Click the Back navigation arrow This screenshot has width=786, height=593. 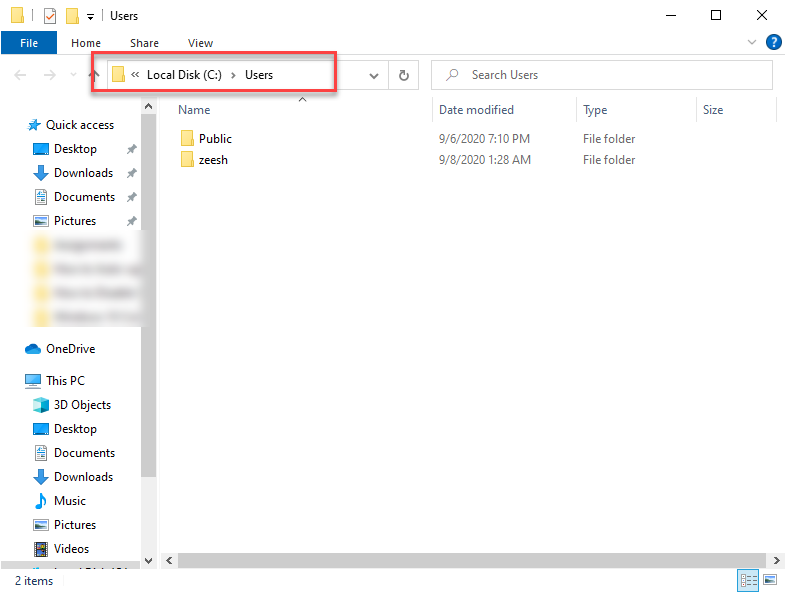click(20, 75)
